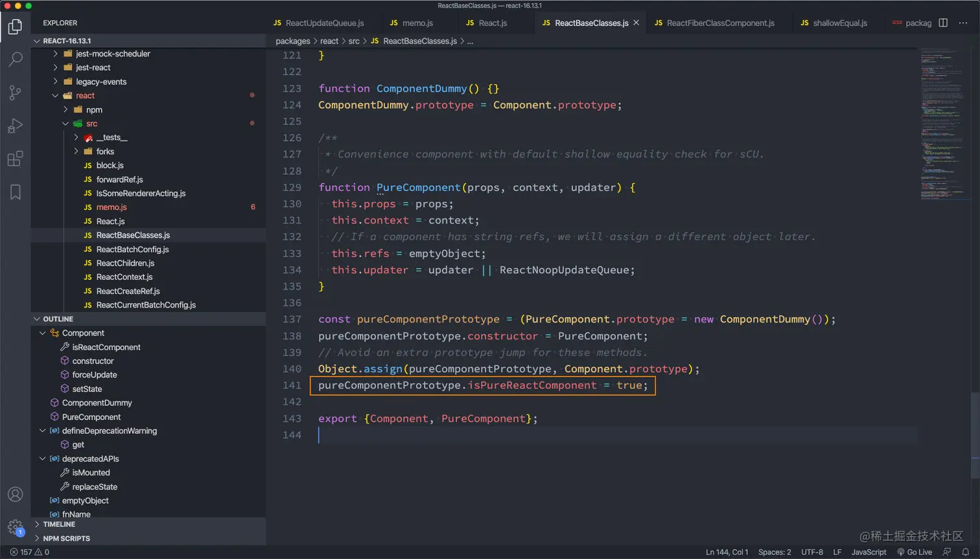Open the Run and Debug icon

coord(15,126)
